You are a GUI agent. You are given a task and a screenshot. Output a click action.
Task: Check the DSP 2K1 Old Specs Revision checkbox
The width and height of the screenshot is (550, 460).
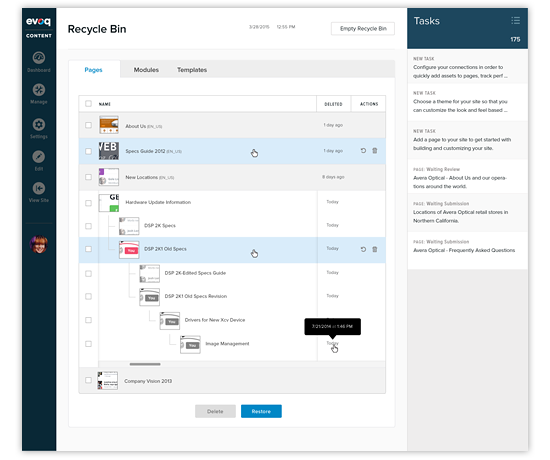click(88, 296)
